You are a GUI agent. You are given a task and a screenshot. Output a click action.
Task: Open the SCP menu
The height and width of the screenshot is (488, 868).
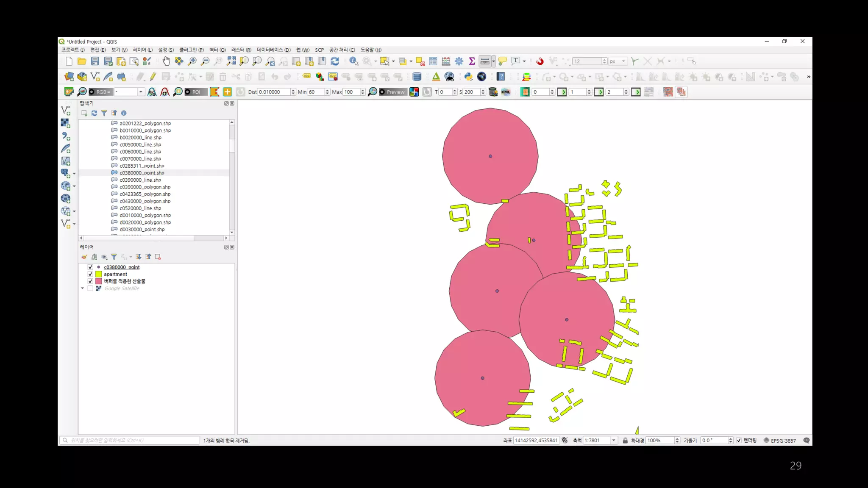tap(319, 50)
